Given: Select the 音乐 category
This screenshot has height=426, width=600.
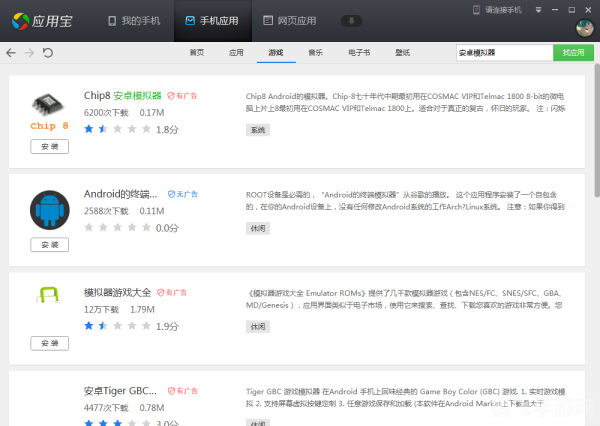Looking at the screenshot, I should click(x=315, y=52).
